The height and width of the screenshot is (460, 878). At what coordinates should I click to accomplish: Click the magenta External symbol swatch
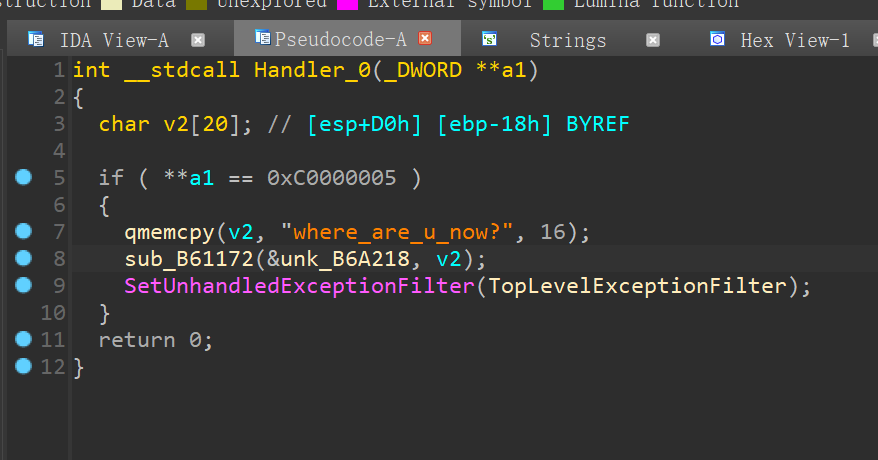(x=349, y=3)
